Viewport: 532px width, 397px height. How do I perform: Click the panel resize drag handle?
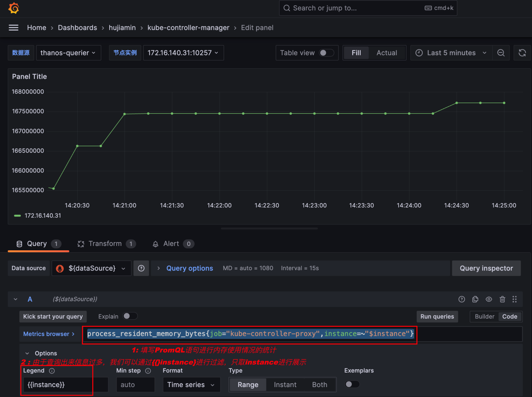269,229
